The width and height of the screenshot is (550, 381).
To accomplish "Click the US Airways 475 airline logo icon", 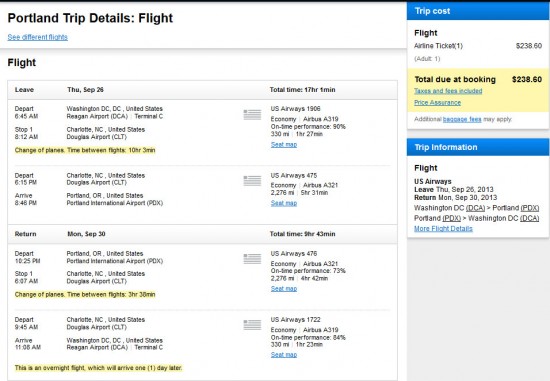I will (252, 181).
